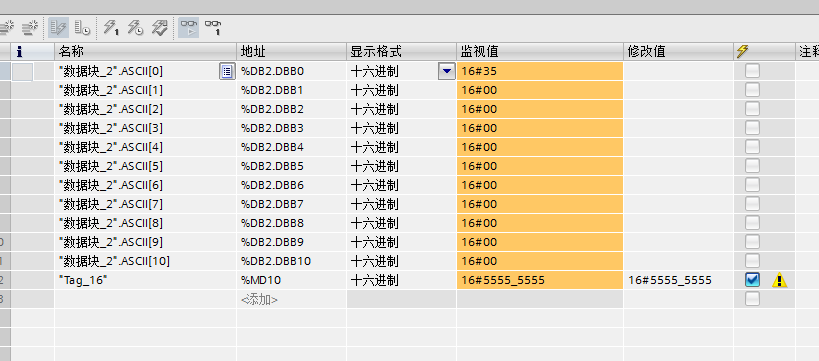Check modify checkbox for ASCII[10] row
Screen dimensions: 819x361
(752, 261)
